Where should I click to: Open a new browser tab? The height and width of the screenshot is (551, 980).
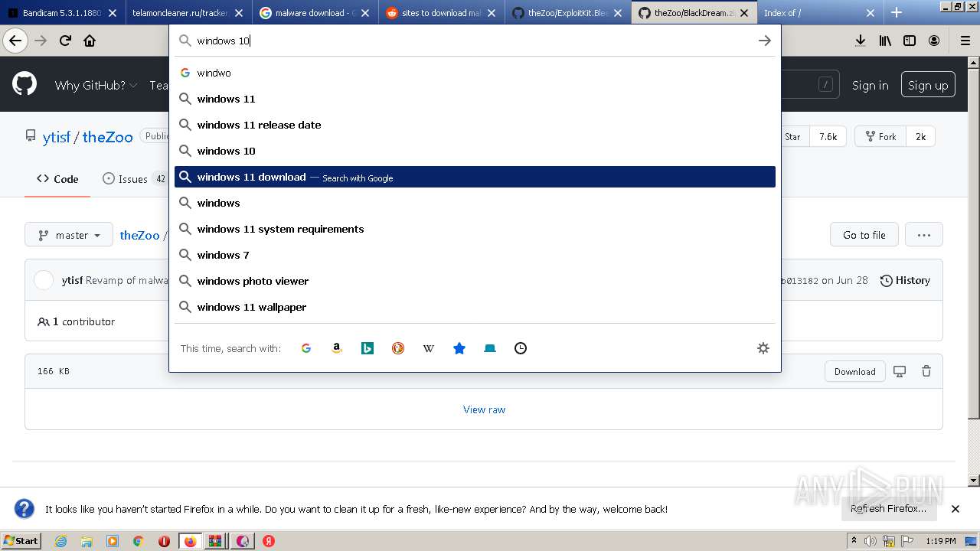click(897, 12)
